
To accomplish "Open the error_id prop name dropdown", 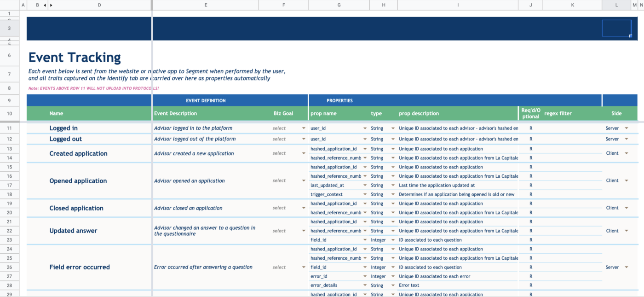I will 365,277.
